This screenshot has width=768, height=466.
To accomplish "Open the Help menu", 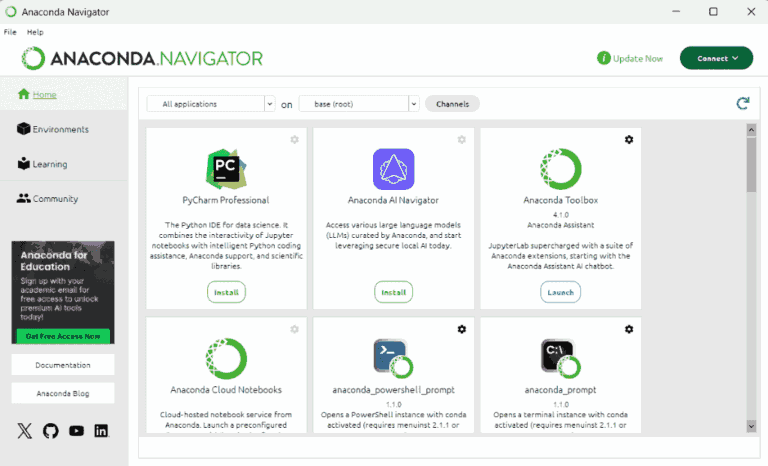I will click(35, 32).
